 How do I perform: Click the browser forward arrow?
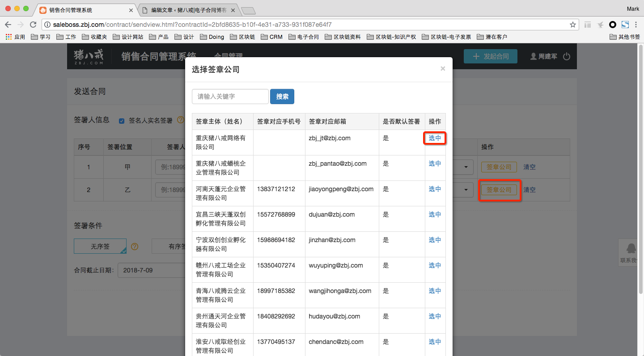[x=21, y=25]
